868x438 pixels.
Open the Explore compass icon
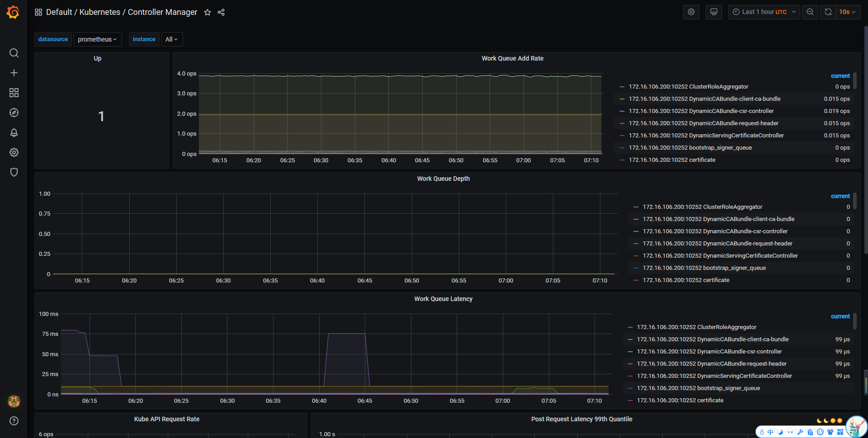pos(14,113)
